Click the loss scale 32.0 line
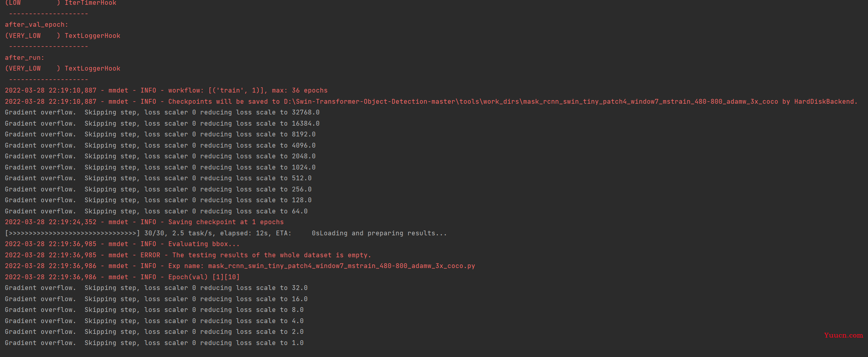 pyautogui.click(x=156, y=288)
